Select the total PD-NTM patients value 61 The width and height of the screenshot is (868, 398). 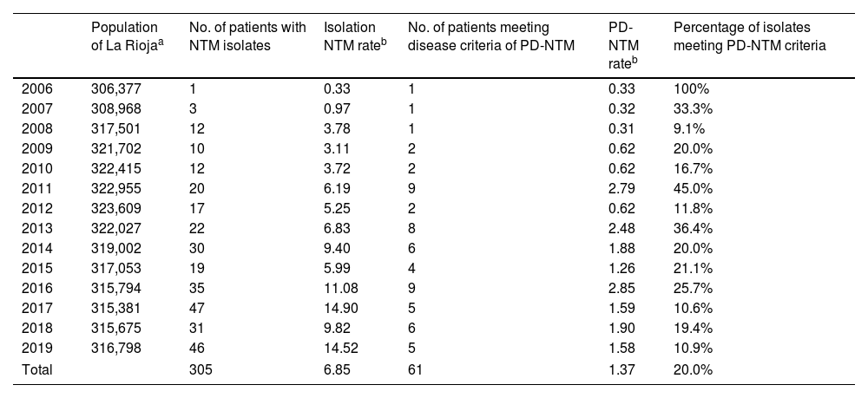point(415,370)
